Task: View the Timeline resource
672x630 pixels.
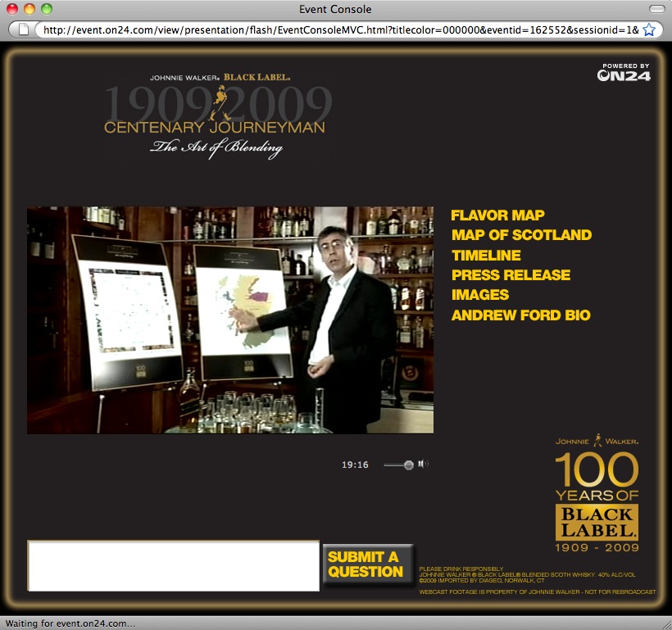Action: [486, 256]
